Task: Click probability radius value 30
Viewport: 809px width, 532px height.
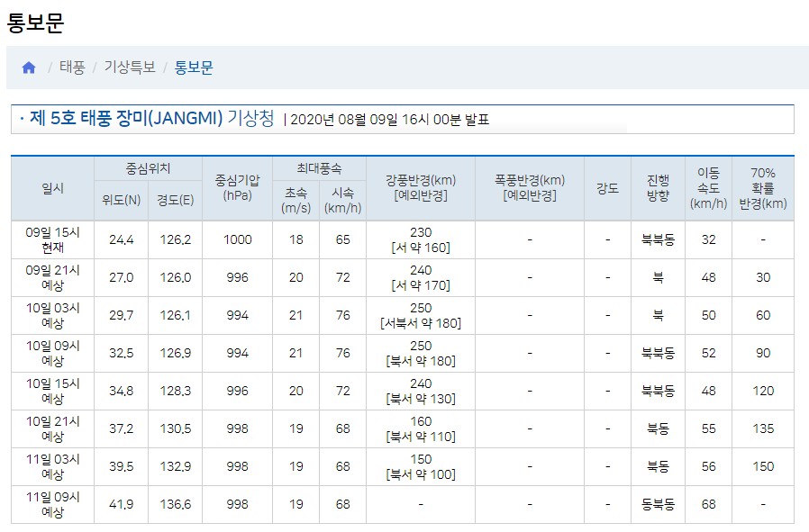Action: pyautogui.click(x=763, y=277)
